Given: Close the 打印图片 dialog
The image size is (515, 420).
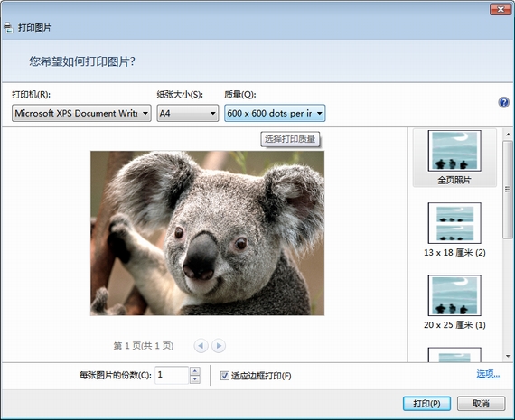Looking at the screenshot, I should pyautogui.click(x=501, y=10).
